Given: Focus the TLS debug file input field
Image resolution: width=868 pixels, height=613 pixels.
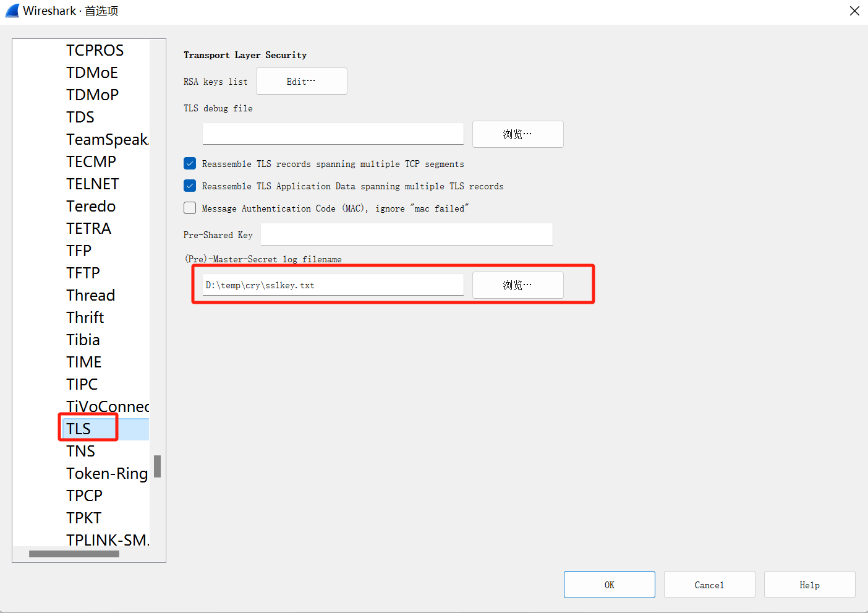Looking at the screenshot, I should [333, 134].
